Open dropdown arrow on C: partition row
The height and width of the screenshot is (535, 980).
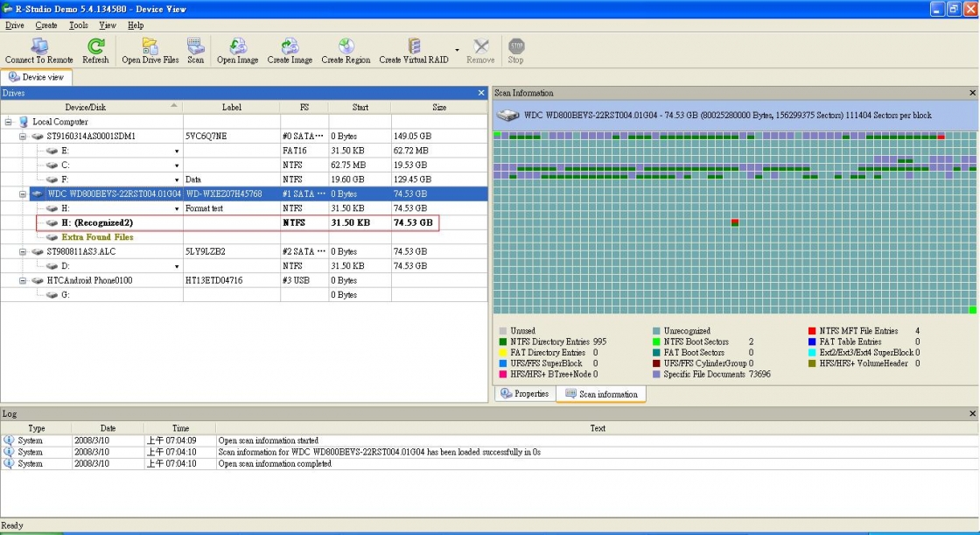click(177, 165)
